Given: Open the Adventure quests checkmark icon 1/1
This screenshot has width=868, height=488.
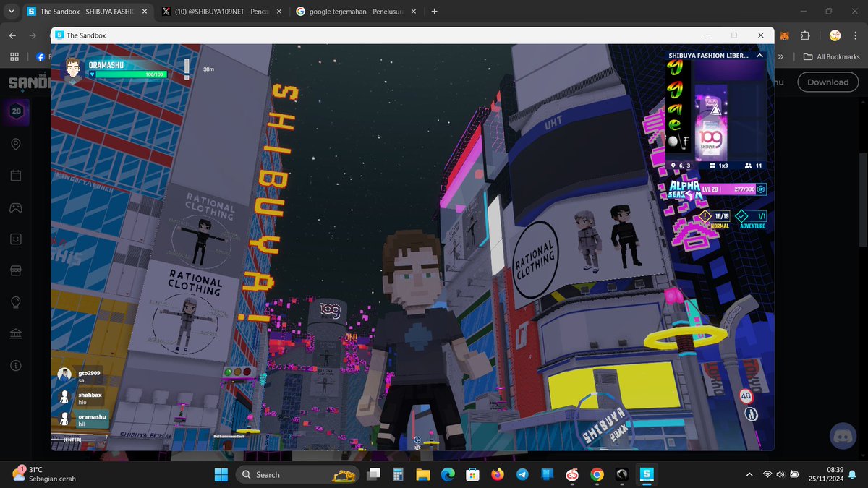Looking at the screenshot, I should tap(741, 216).
